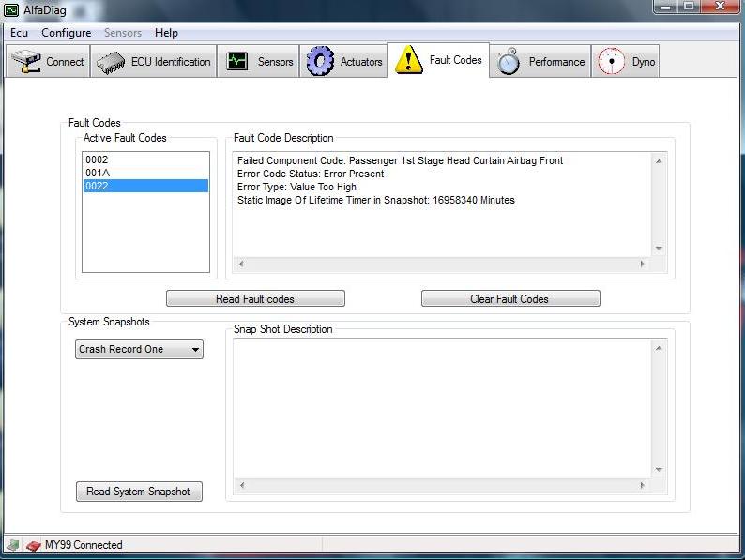Screen dimensions: 745x560
Task: Open the Configure menu
Action: pos(66,33)
